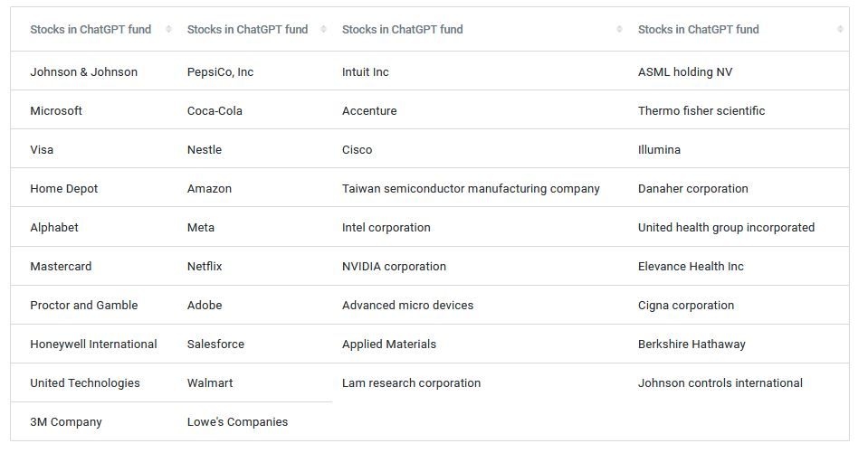The height and width of the screenshot is (453, 868).
Task: Click sort icon of third column header
Action: 619,29
